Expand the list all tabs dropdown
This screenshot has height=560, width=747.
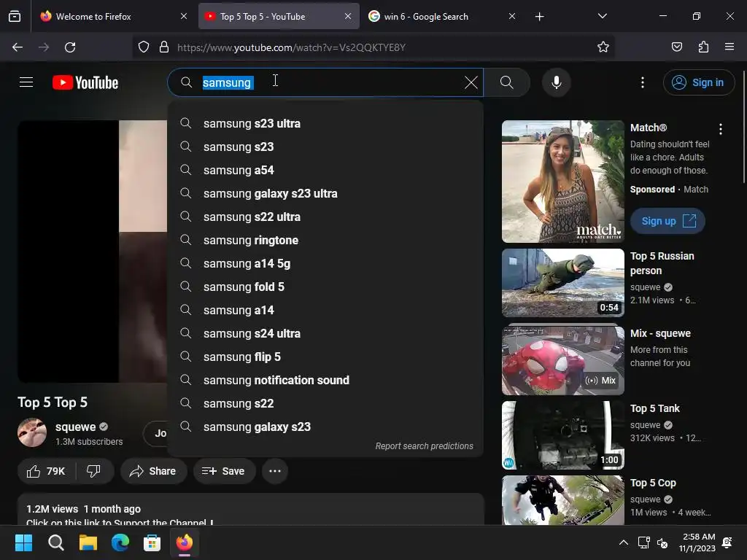tap(602, 16)
